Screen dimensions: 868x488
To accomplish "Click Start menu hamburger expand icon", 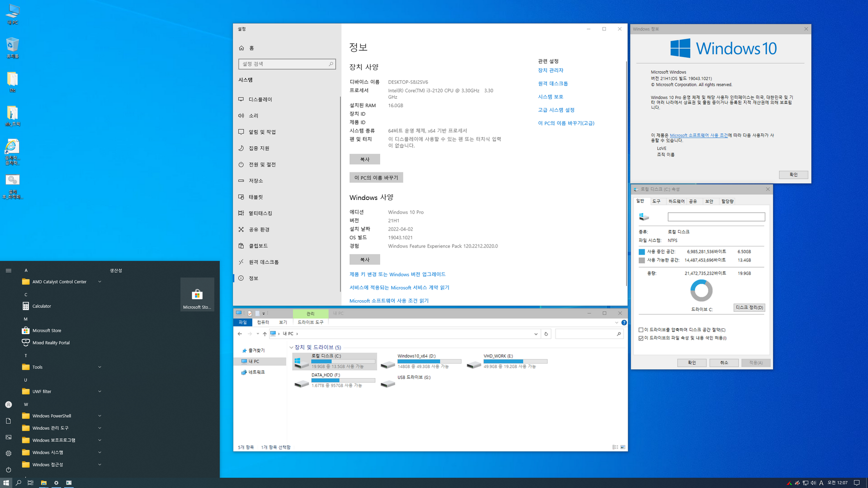I will point(8,271).
